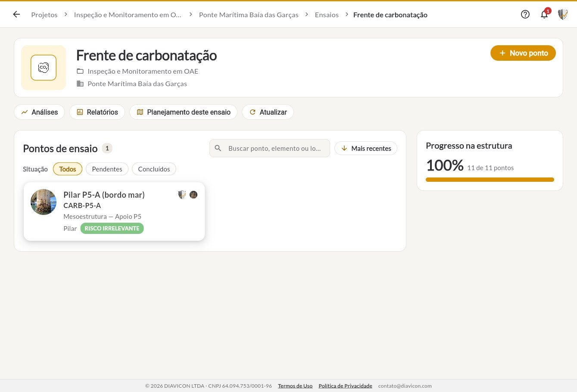Click the RISCO IRRELEVANTE badge

pyautogui.click(x=112, y=228)
